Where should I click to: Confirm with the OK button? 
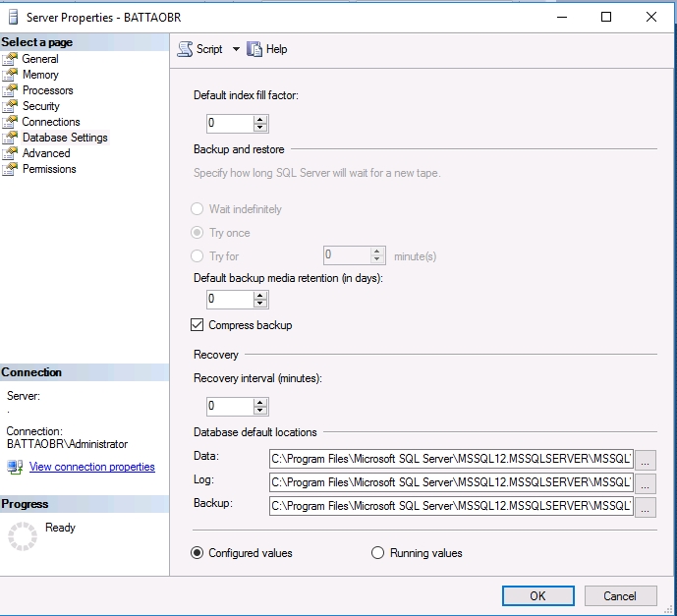(538, 596)
